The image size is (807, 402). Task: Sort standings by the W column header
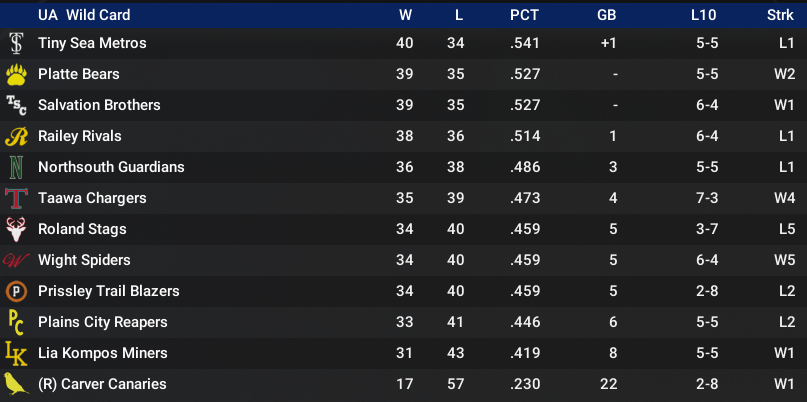point(405,15)
